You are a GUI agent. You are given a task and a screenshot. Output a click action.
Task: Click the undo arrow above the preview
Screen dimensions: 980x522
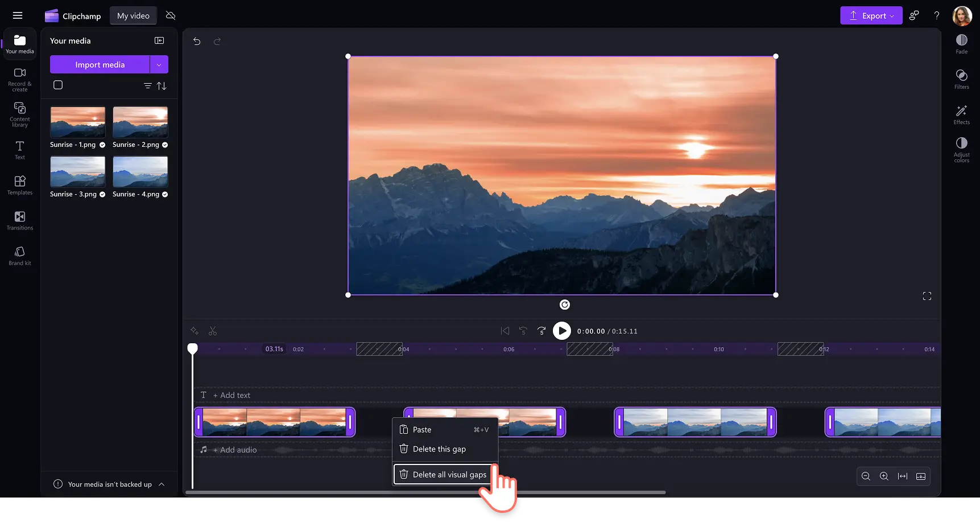[197, 41]
